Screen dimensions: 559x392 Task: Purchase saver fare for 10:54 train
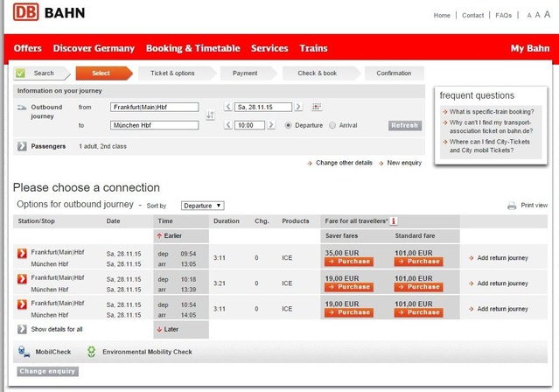pyautogui.click(x=349, y=312)
